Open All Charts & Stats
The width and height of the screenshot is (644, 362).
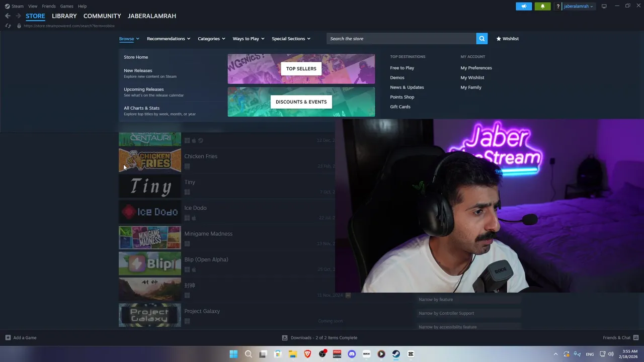141,108
